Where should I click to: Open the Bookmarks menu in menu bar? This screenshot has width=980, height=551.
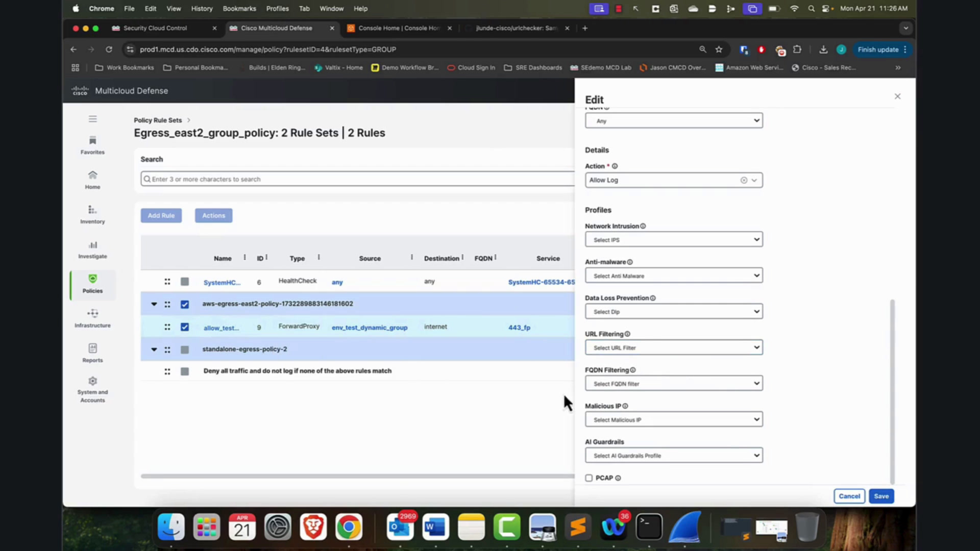239,8
